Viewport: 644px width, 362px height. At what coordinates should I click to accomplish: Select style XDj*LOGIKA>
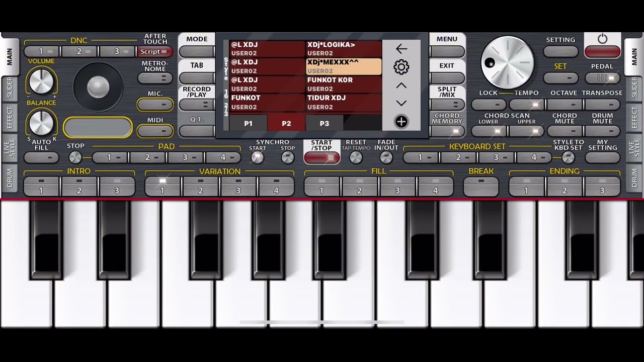coord(343,49)
